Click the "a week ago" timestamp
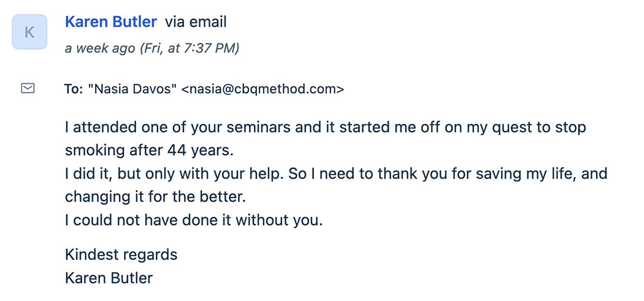The width and height of the screenshot is (644, 301). (x=99, y=48)
